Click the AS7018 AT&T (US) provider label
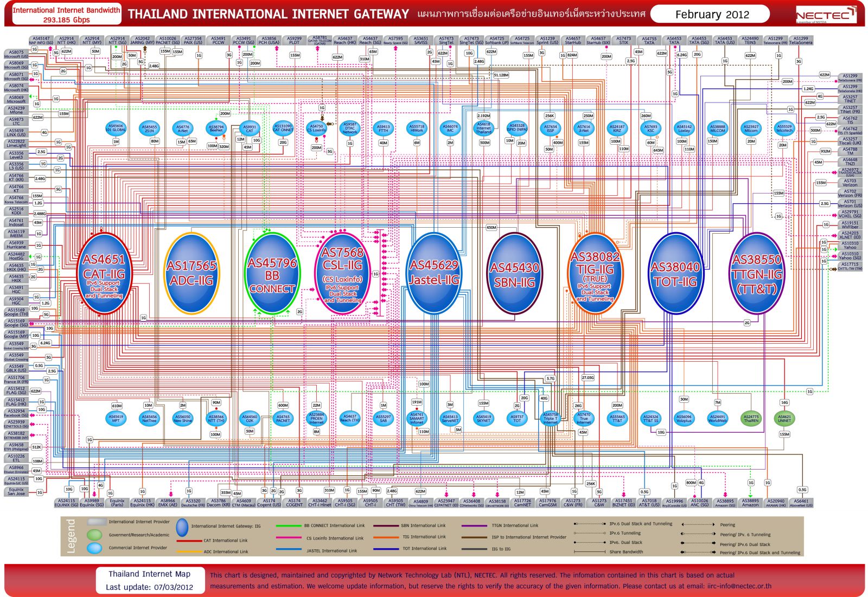The width and height of the screenshot is (868, 597). click(x=649, y=503)
